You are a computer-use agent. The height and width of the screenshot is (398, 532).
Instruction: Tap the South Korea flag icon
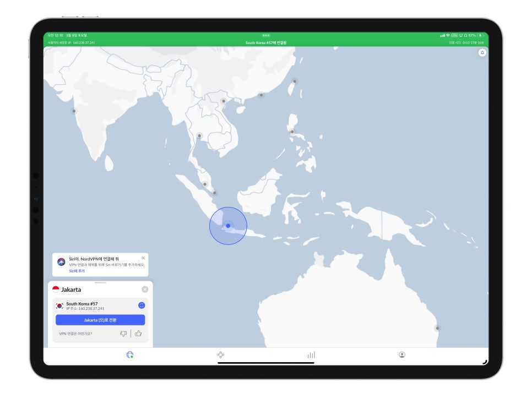click(x=59, y=306)
